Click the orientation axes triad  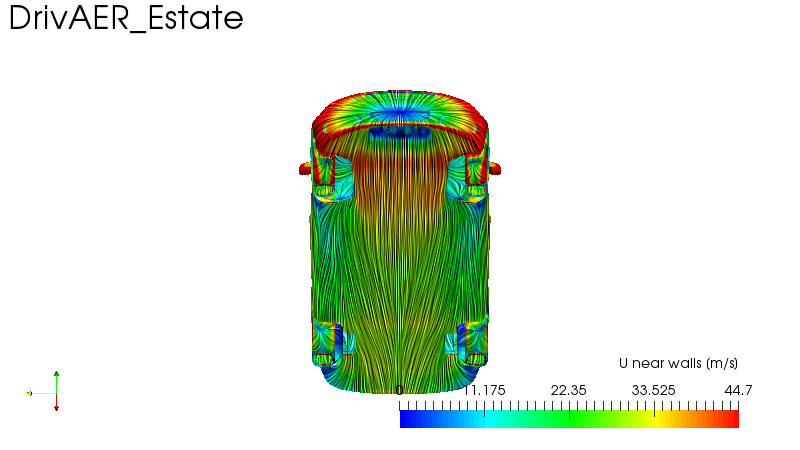pyautogui.click(x=43, y=392)
